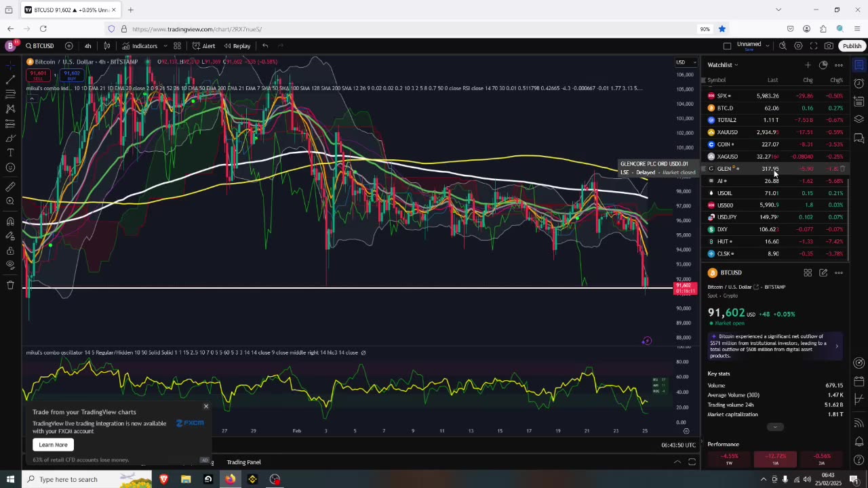
Task: Select the ruler measure tool
Action: coord(10,186)
